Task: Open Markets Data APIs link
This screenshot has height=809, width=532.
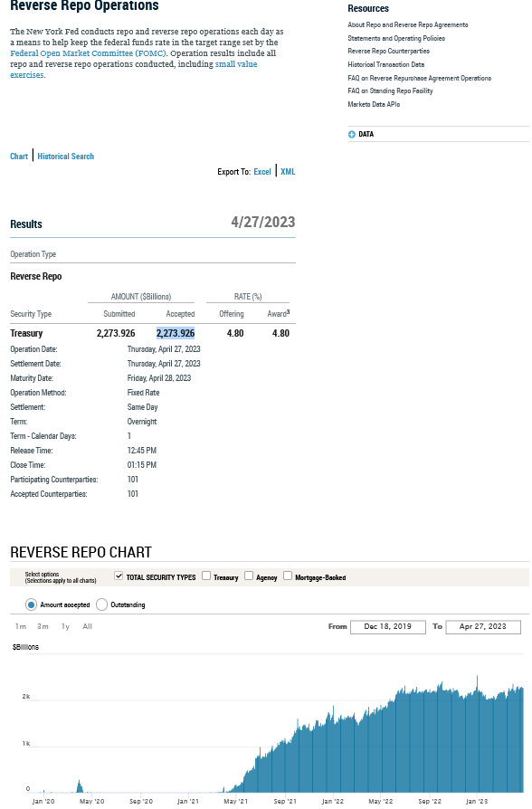Action: (x=374, y=104)
